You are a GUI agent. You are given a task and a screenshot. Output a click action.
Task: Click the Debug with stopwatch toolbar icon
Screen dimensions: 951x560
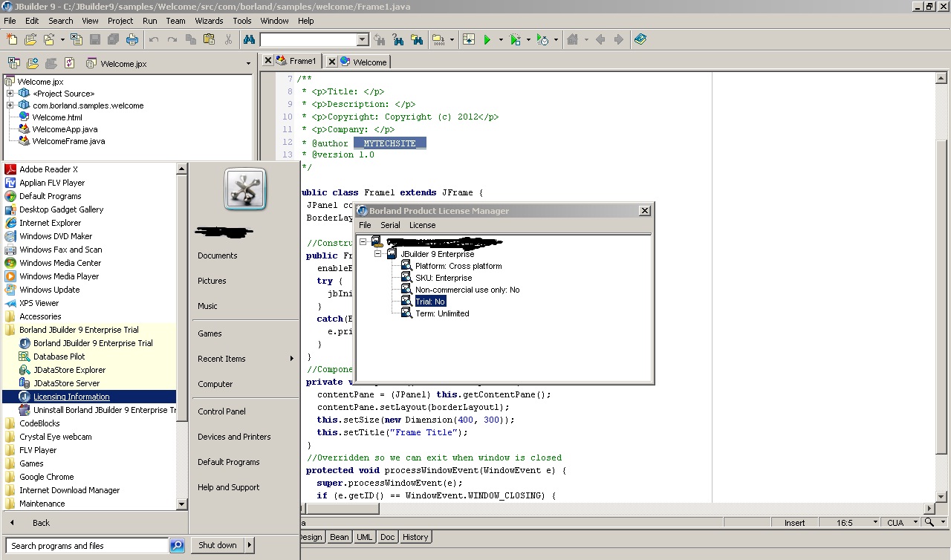543,39
